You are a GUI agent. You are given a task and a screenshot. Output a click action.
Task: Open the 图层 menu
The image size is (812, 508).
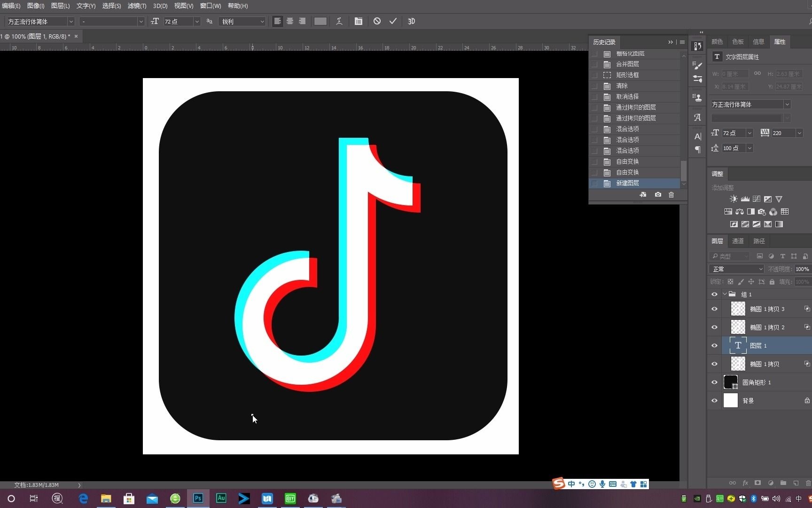pyautogui.click(x=60, y=6)
